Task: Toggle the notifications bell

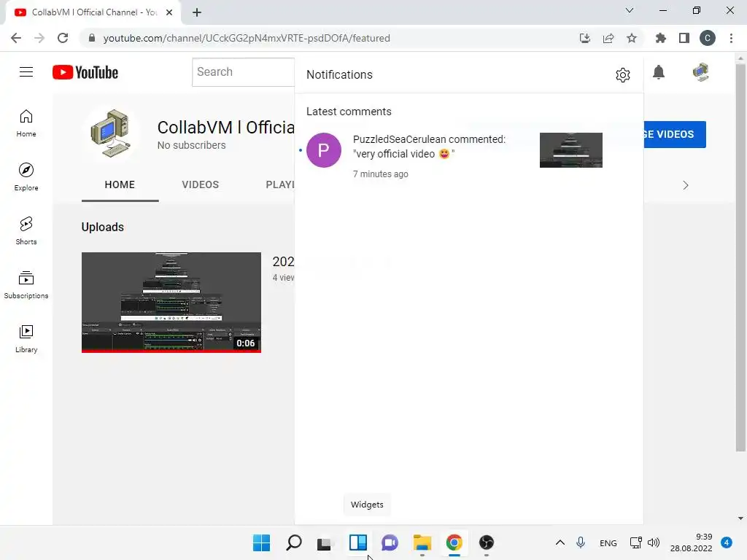Action: pos(659,72)
